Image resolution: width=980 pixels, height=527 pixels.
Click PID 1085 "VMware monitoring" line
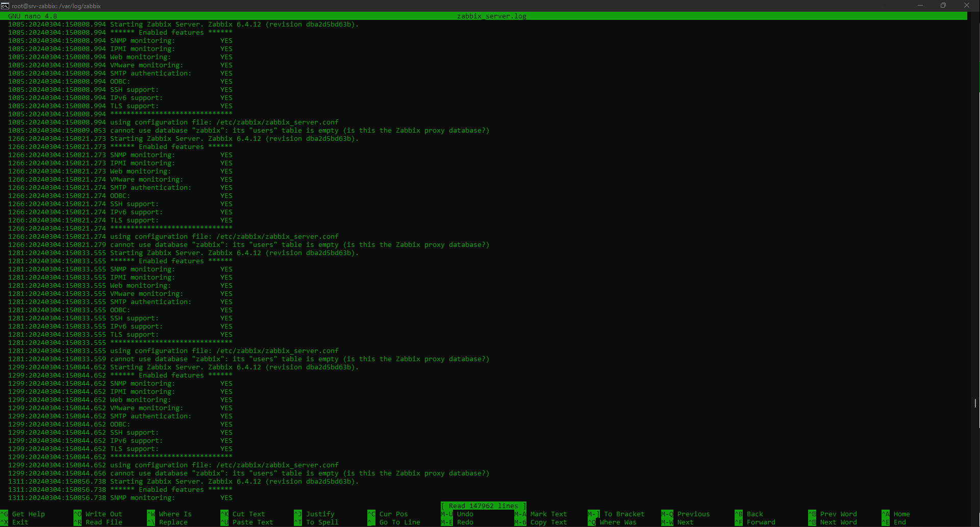120,65
